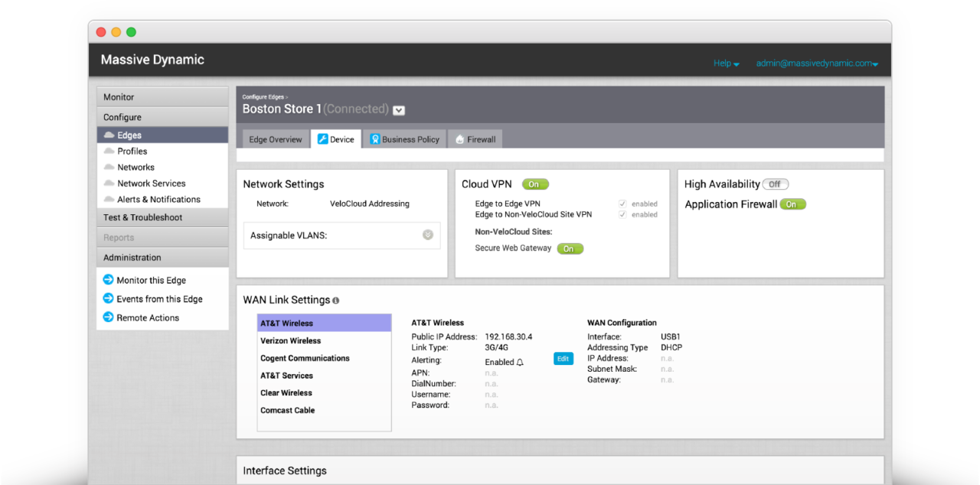Turn off the Cloud VPN toggle
Viewport: 980px width, 485px height.
535,184
